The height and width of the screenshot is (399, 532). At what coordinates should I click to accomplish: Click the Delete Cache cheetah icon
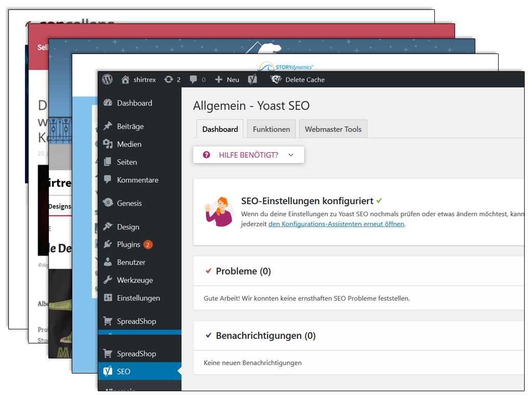click(x=276, y=79)
